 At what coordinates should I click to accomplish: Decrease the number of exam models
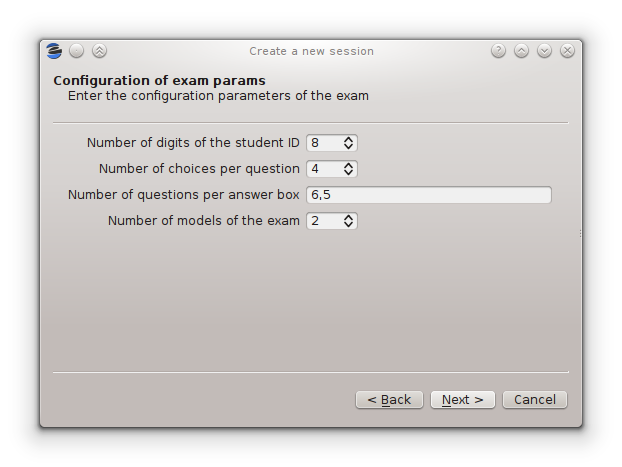pyautogui.click(x=348, y=225)
